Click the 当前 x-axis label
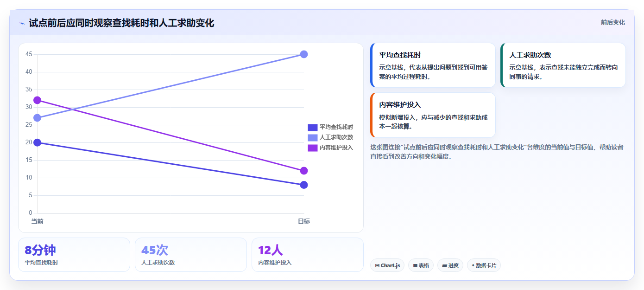This screenshot has width=644, height=290. [38, 221]
